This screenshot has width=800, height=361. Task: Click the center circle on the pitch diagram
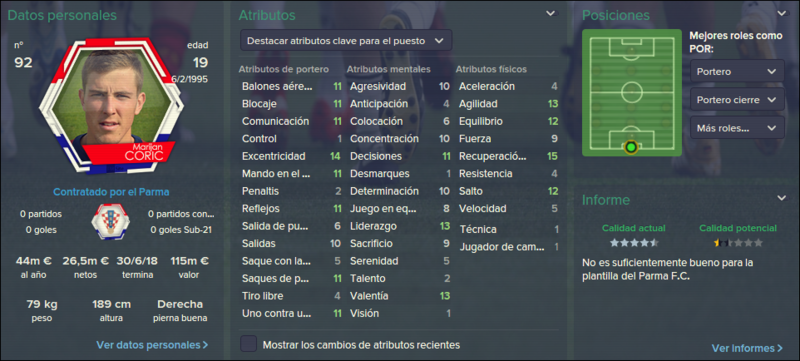click(x=632, y=92)
